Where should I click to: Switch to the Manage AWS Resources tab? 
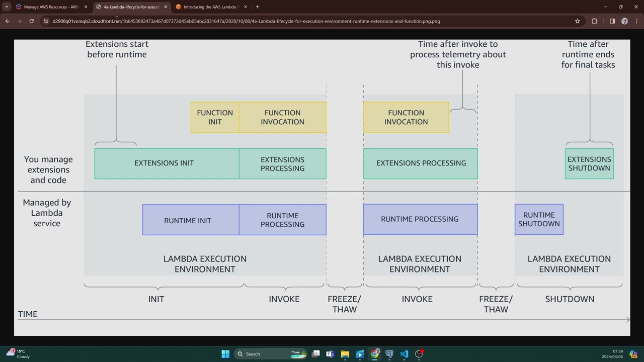click(x=51, y=7)
